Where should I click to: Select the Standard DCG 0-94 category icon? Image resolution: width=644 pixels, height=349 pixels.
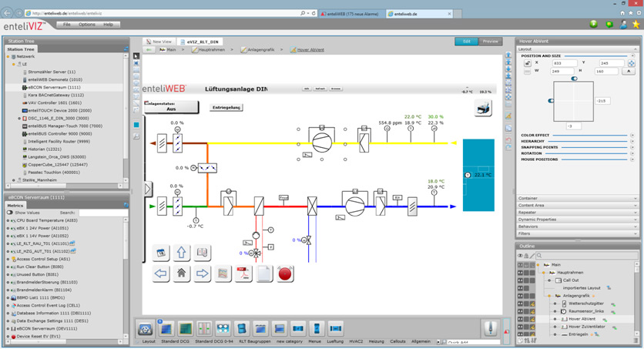tap(185, 329)
